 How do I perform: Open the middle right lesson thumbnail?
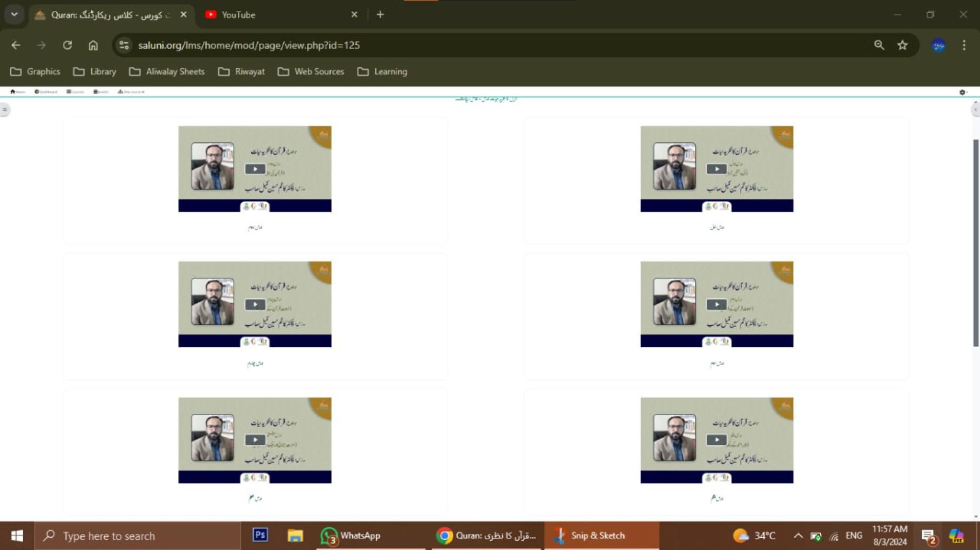pos(716,304)
